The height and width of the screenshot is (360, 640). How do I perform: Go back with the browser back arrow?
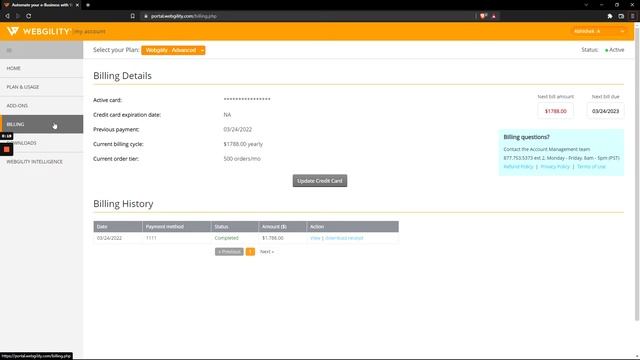(7, 16)
